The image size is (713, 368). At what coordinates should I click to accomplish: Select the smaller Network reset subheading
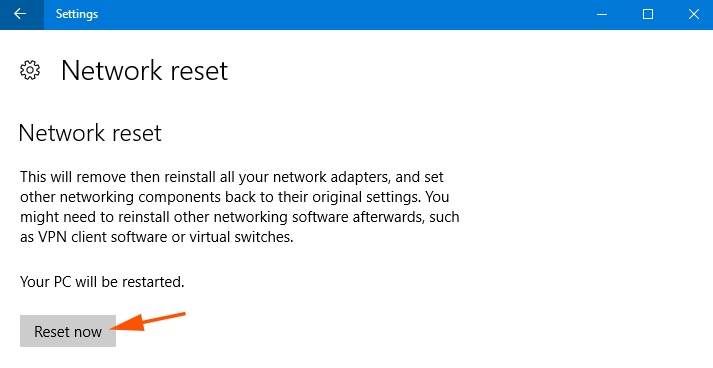point(90,133)
